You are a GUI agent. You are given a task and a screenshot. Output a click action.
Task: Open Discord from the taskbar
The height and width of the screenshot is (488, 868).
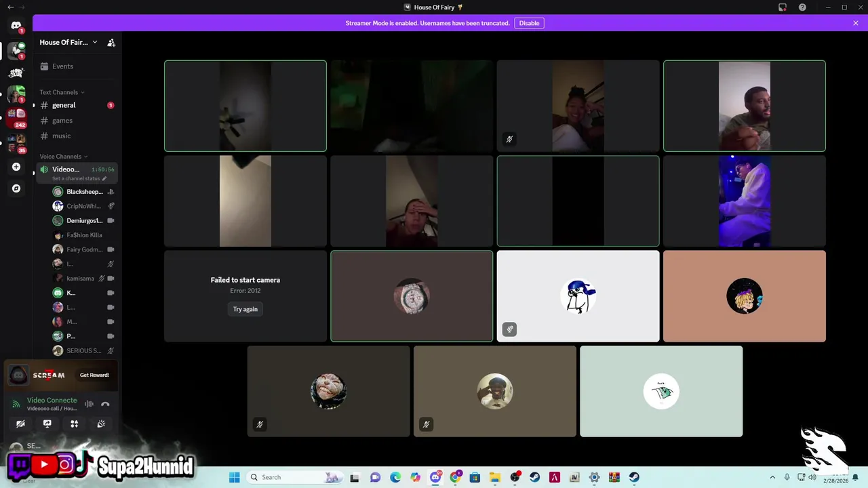coord(435,477)
